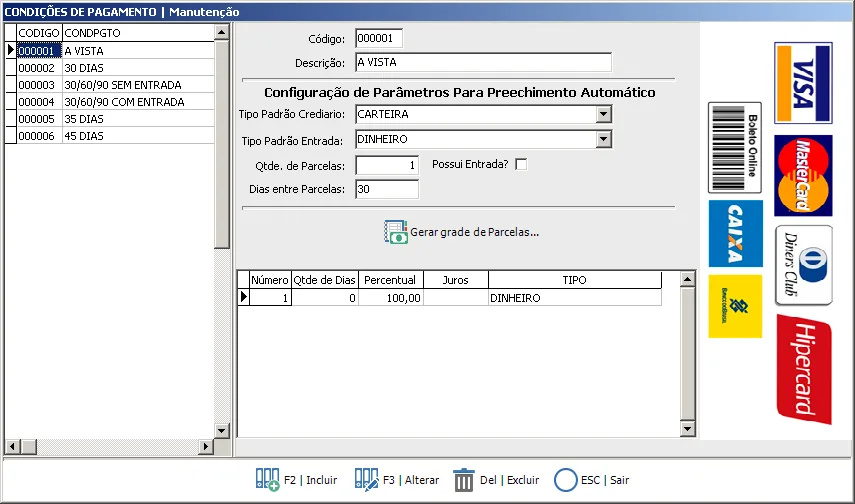
Task: Click the F2 | Incluir label
Action: (x=310, y=480)
